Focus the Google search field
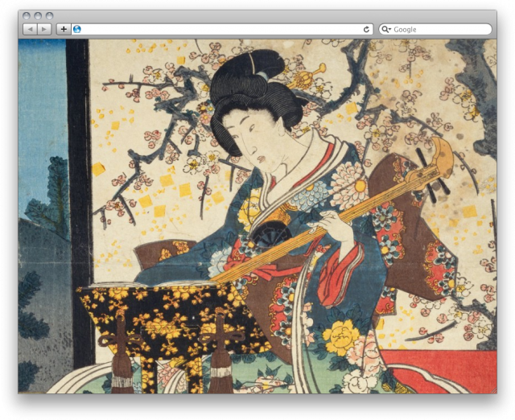Viewport: 515px width, 420px height. tap(439, 29)
